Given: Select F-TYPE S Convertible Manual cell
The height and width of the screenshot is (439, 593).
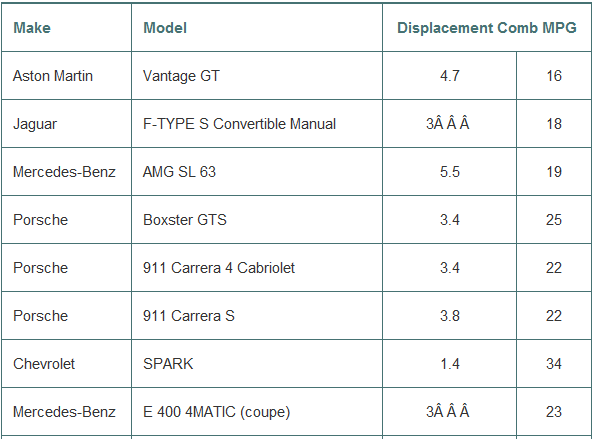Looking at the screenshot, I should [x=257, y=124].
